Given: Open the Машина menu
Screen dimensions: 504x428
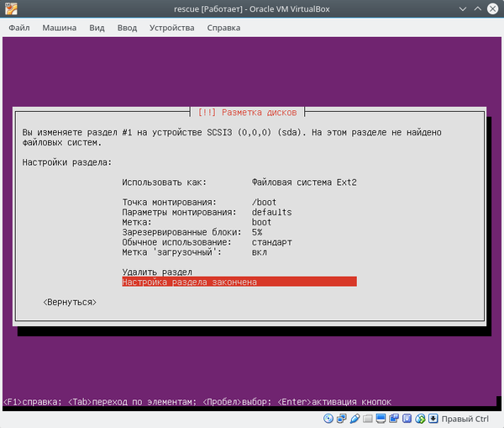Looking at the screenshot, I should 60,28.
